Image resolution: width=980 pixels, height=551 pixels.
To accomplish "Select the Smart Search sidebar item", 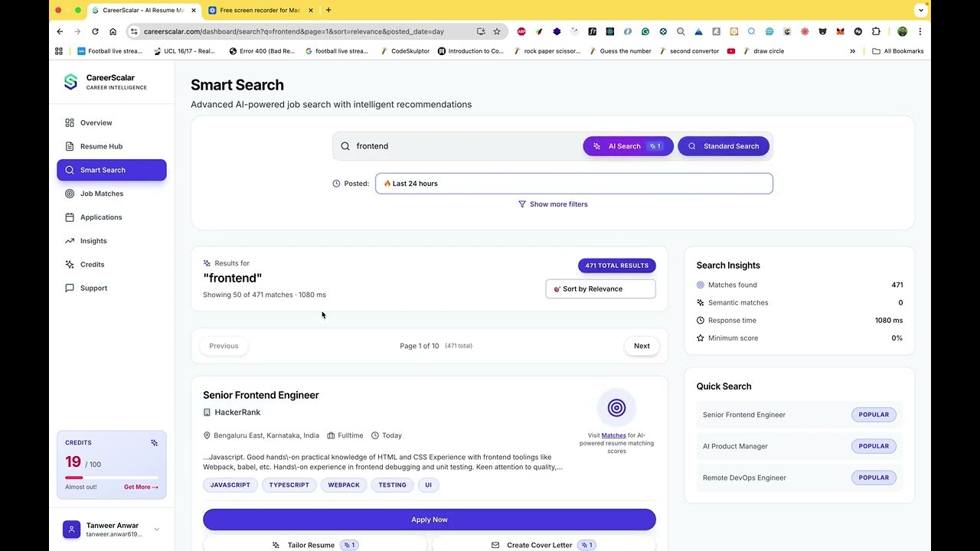I will click(x=102, y=170).
